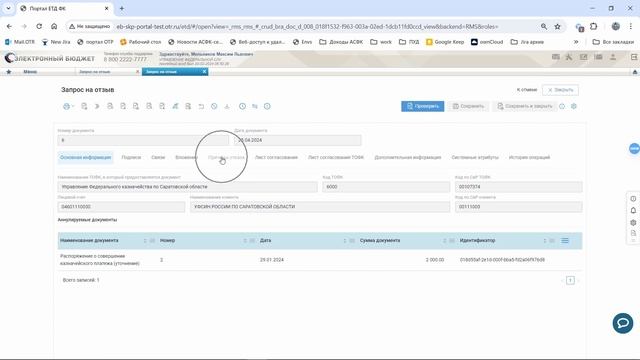Click the УФСИН России по Саратовской области field
The image size is (640, 360).
click(x=320, y=207)
